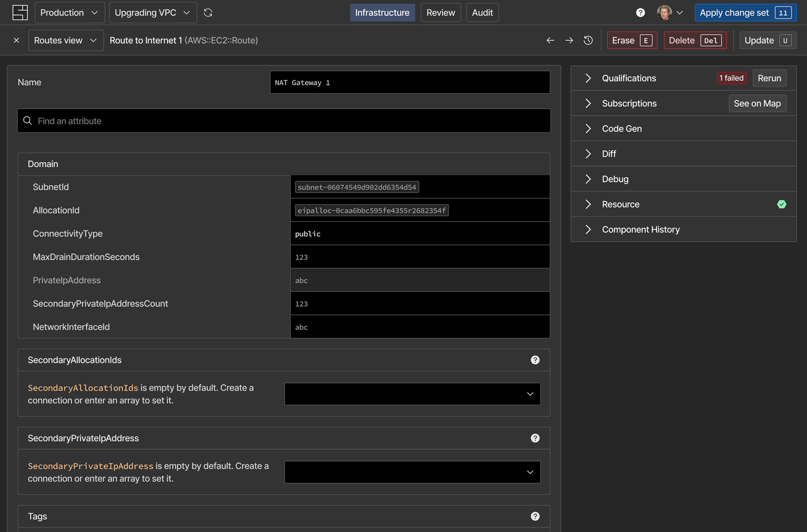Click the Tags section header

pos(284,516)
